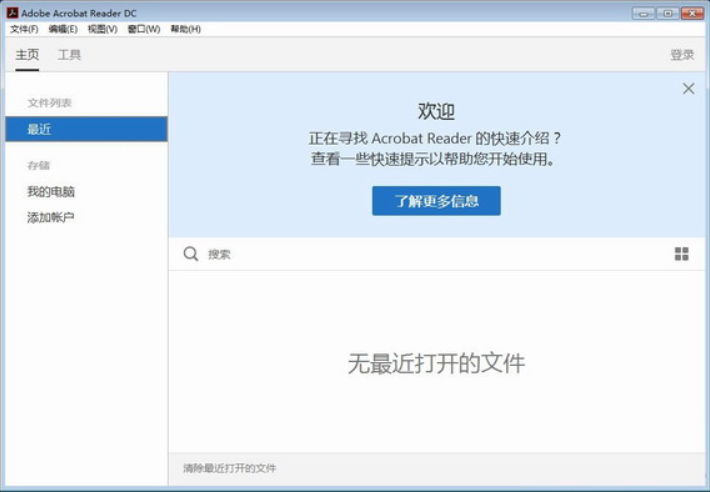Open the 窗口(W) menu
The height and width of the screenshot is (492, 710).
(x=144, y=29)
